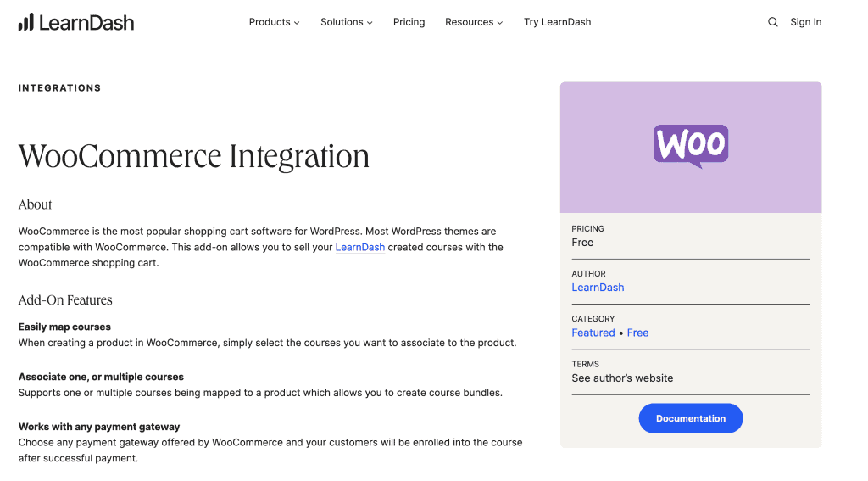
Task: Click the WooCommerce Integration page heading
Action: click(194, 156)
